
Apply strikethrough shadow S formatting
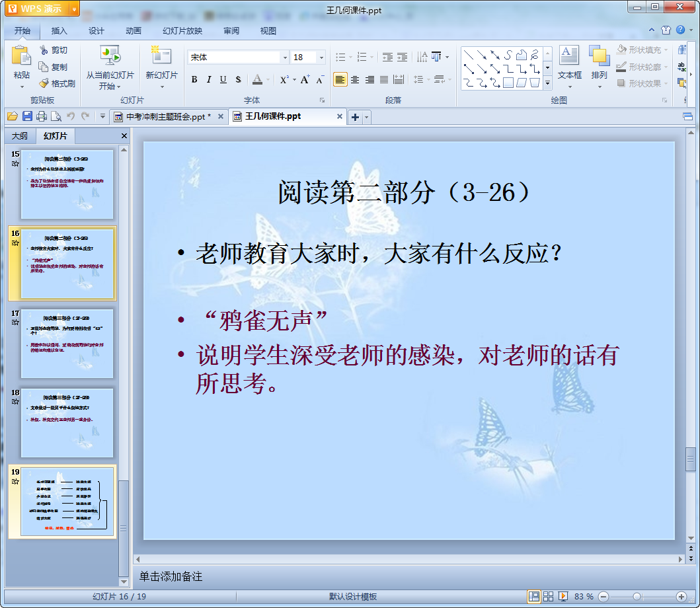point(239,79)
